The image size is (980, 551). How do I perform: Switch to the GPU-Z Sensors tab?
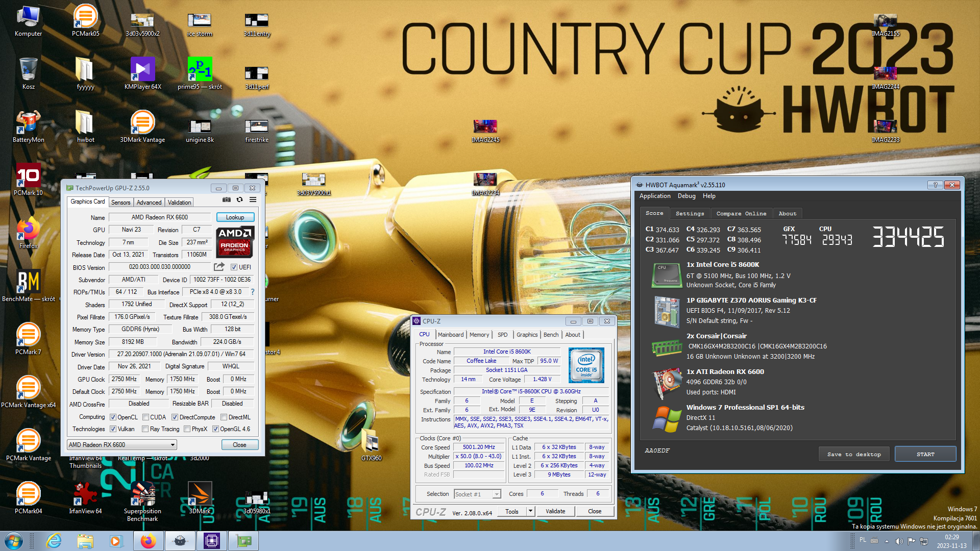[x=121, y=203]
